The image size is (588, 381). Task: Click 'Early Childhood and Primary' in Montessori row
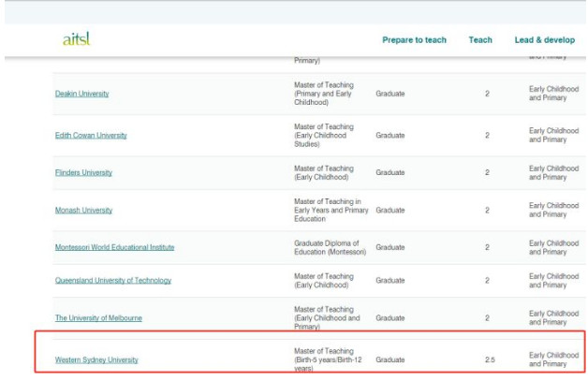click(554, 247)
